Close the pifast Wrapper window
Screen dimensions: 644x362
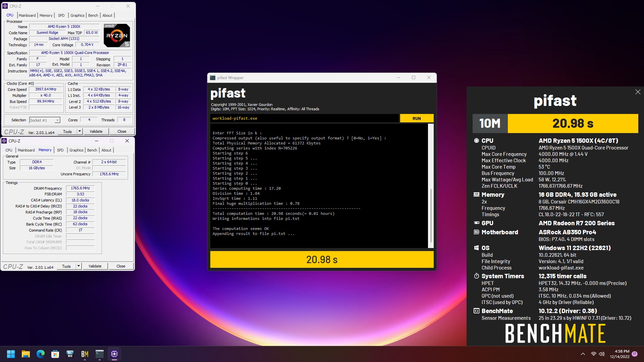pos(429,77)
